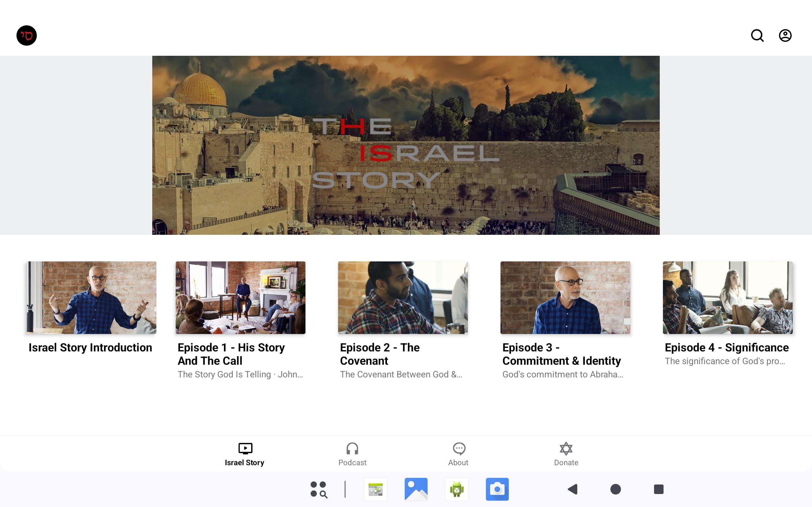Image resolution: width=812 pixels, height=507 pixels.
Task: Open the app drawer search icon
Action: (318, 489)
